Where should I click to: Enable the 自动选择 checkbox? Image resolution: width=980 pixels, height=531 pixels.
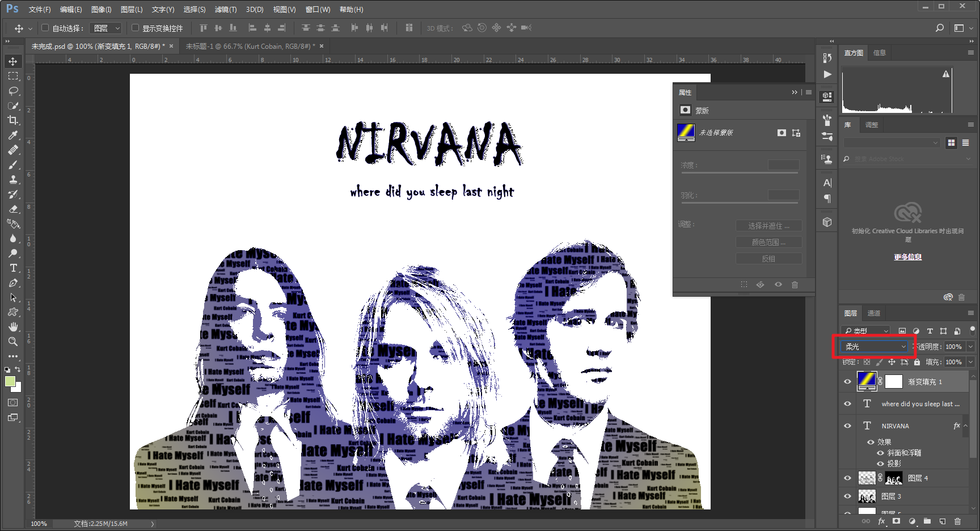45,28
